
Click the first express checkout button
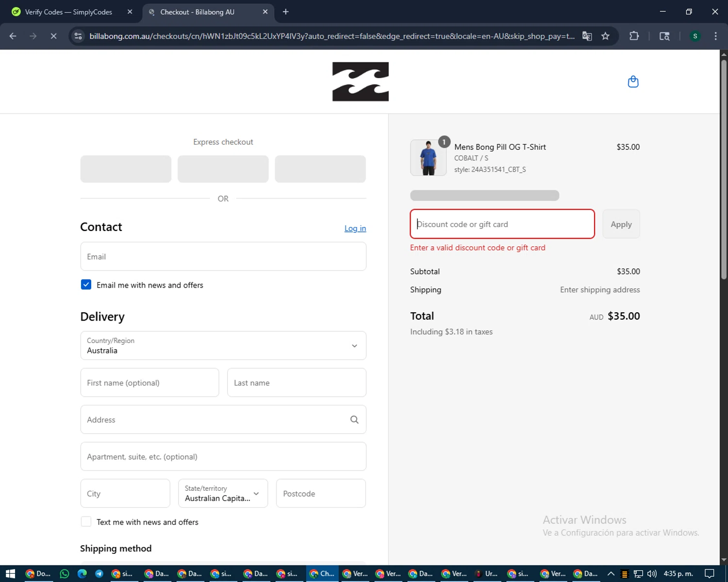point(126,169)
